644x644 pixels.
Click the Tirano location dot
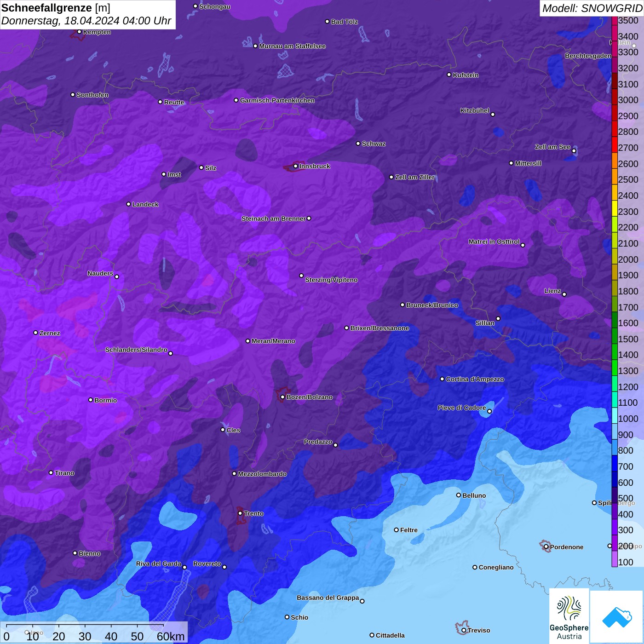point(51,472)
